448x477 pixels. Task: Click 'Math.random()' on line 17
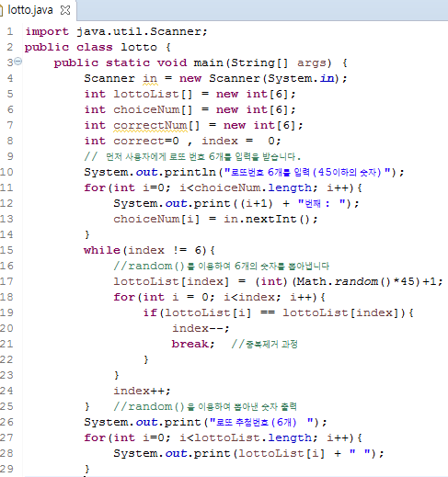pos(343,281)
